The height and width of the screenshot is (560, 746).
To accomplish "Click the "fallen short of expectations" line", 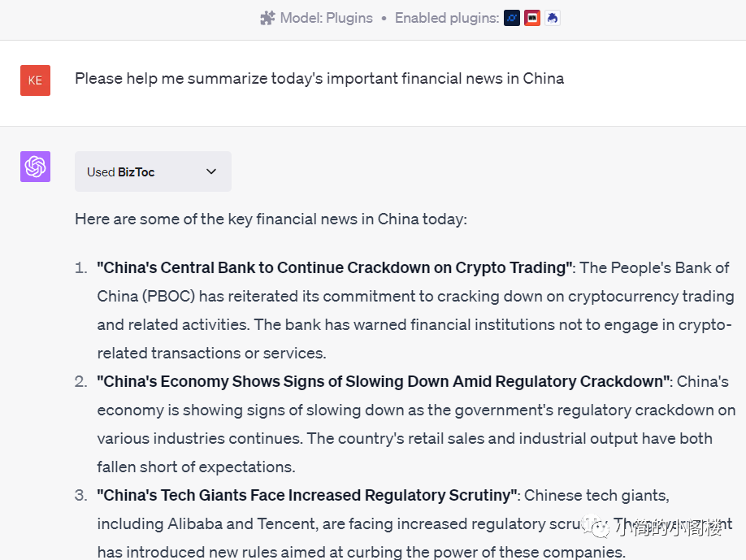I will (x=196, y=467).
